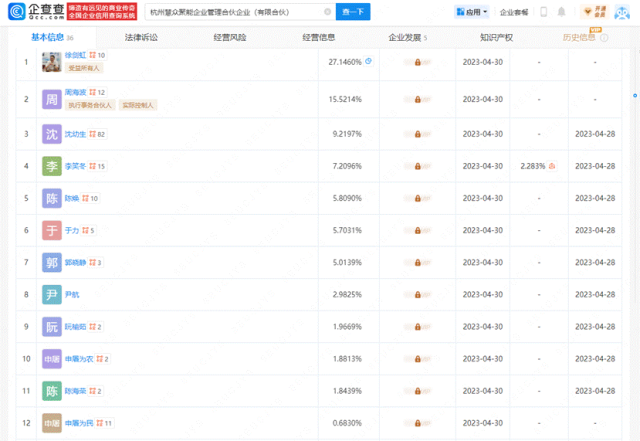Click the VIP lock icon in the 7.2096% row
This screenshot has width=640, height=441.
(418, 166)
